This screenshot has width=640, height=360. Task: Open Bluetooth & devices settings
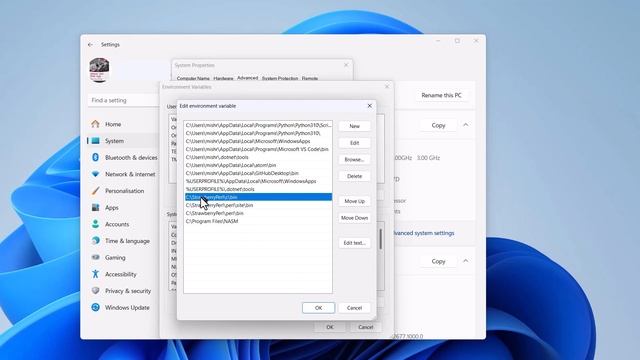coord(131,158)
